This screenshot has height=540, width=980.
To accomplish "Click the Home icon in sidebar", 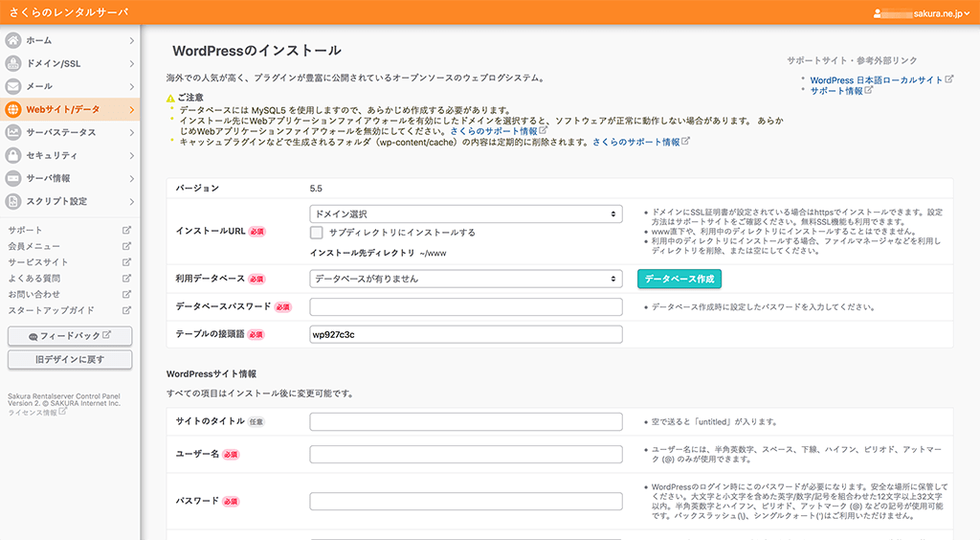I will (13, 40).
